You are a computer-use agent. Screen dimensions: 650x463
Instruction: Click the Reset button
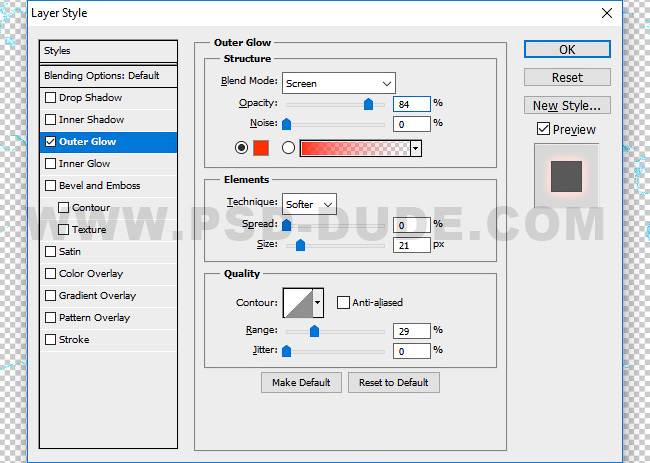[x=567, y=77]
